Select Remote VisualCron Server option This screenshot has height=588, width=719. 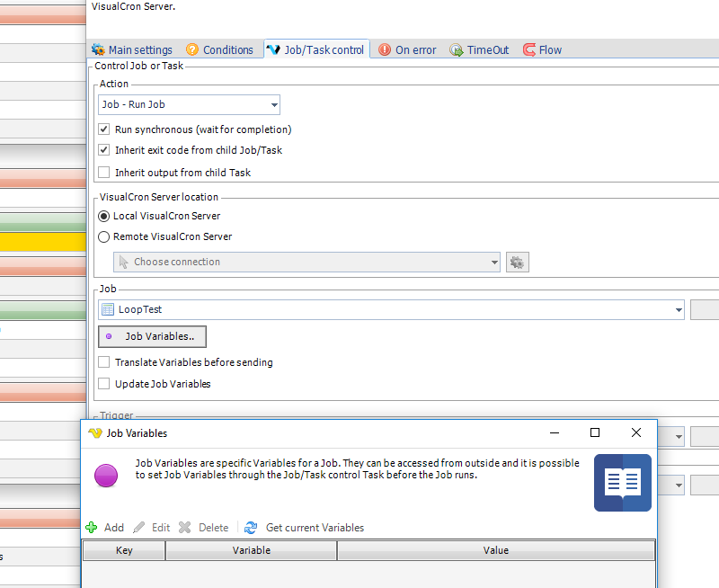click(104, 237)
